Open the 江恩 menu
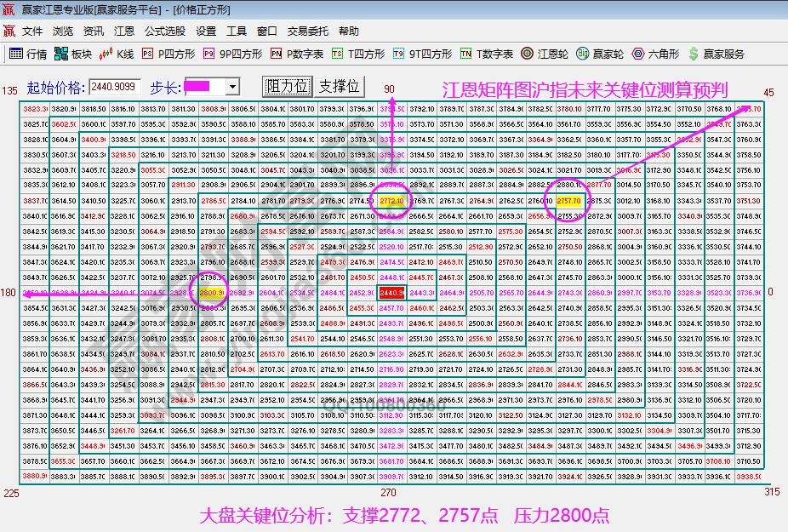The image size is (788, 532). 123,31
